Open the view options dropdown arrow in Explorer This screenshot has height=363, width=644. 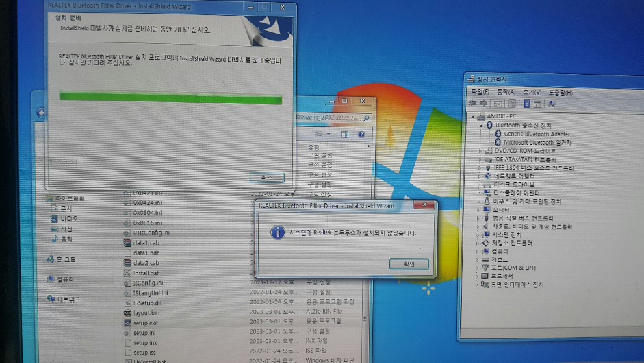coord(329,134)
